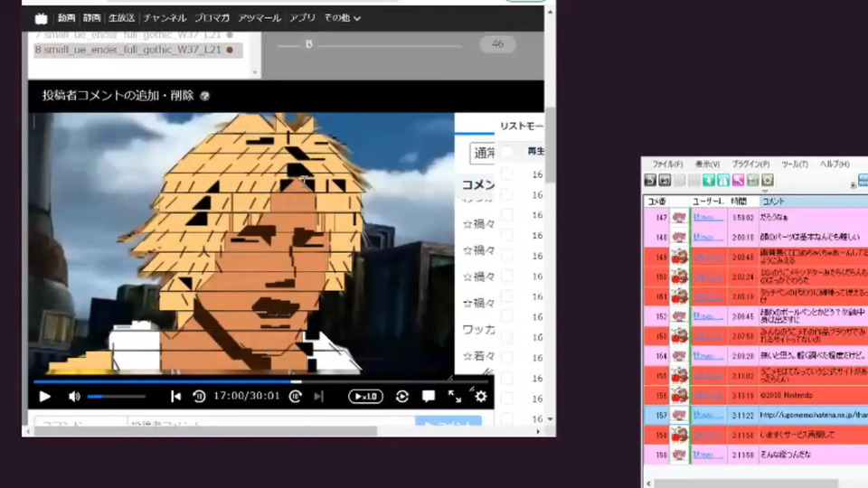Select list row 8 small_ue_ender_full_gothic_W37_L21

coord(137,50)
